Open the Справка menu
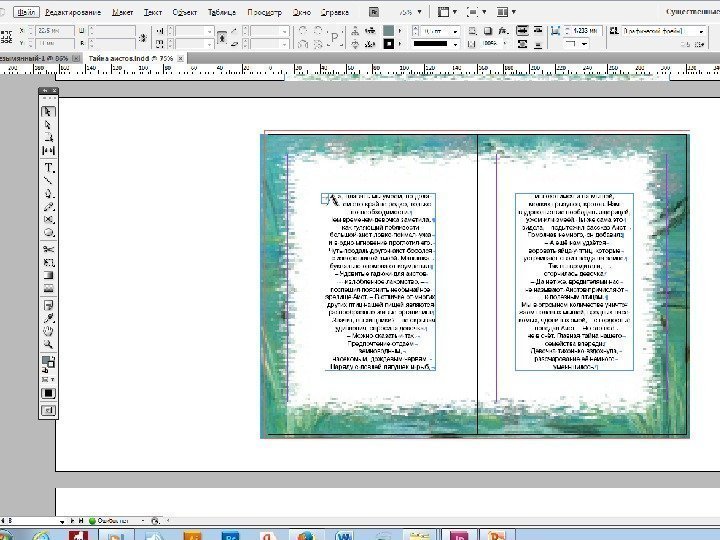 point(335,12)
